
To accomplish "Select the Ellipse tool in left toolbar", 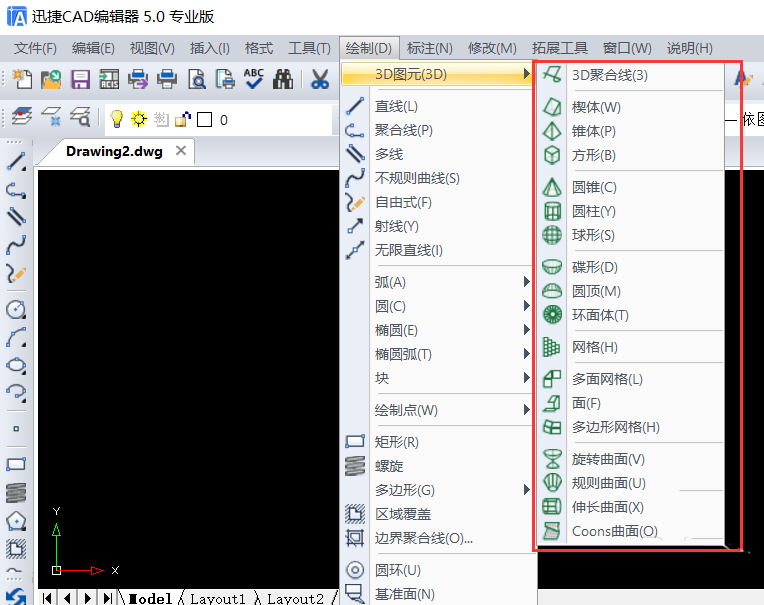I will point(16,365).
